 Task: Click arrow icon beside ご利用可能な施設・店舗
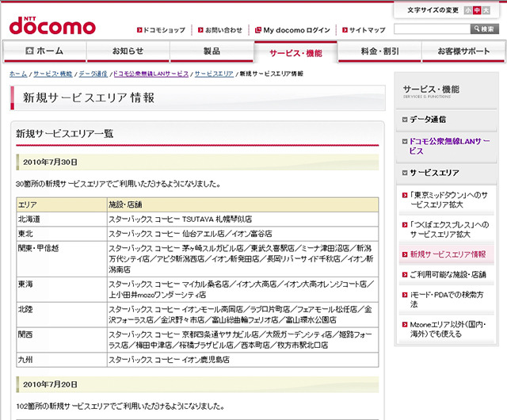(405, 275)
